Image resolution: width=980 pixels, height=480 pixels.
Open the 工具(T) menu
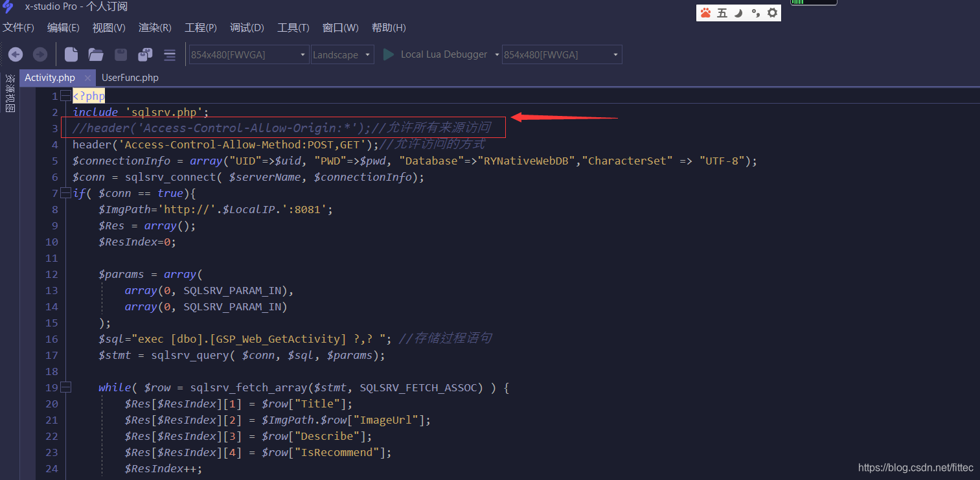pos(293,28)
